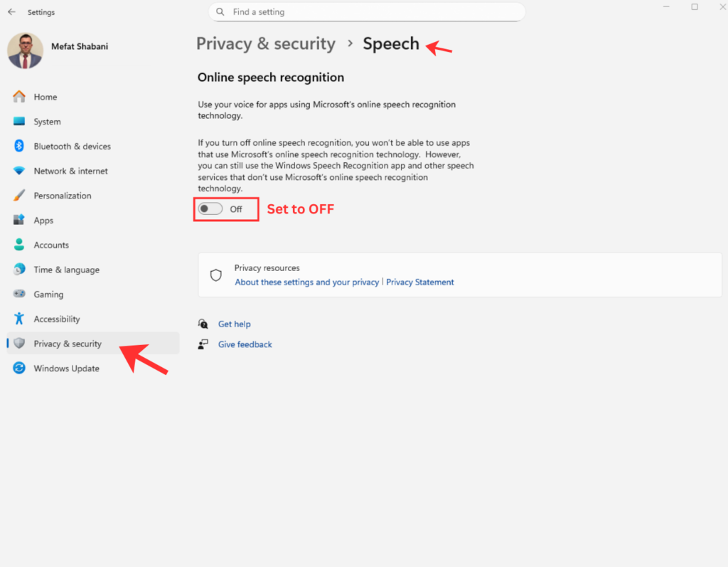Click the Bluetooth & devices icon
The image size is (728, 567).
tap(19, 146)
